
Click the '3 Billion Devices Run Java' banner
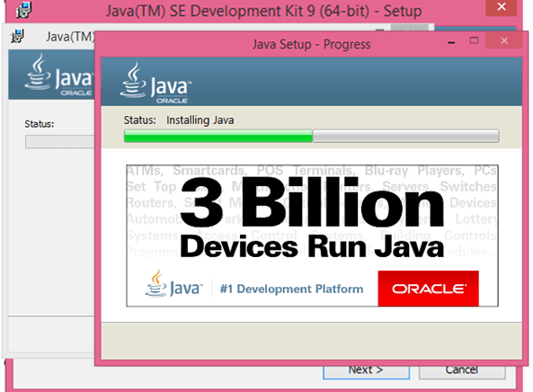point(312,236)
